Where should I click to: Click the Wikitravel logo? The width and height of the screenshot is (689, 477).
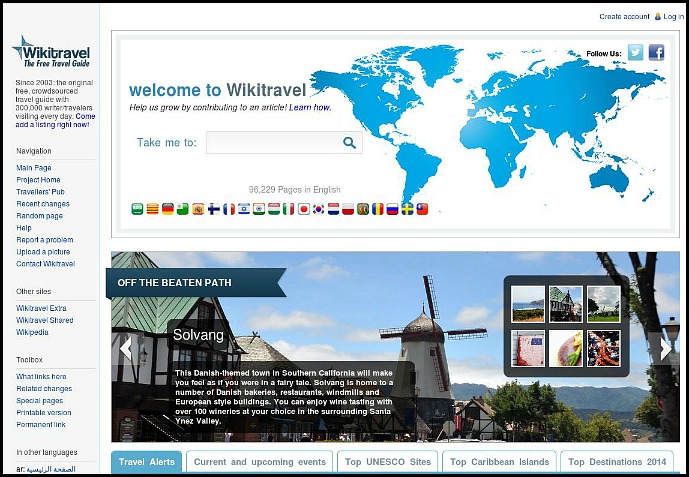[50, 51]
